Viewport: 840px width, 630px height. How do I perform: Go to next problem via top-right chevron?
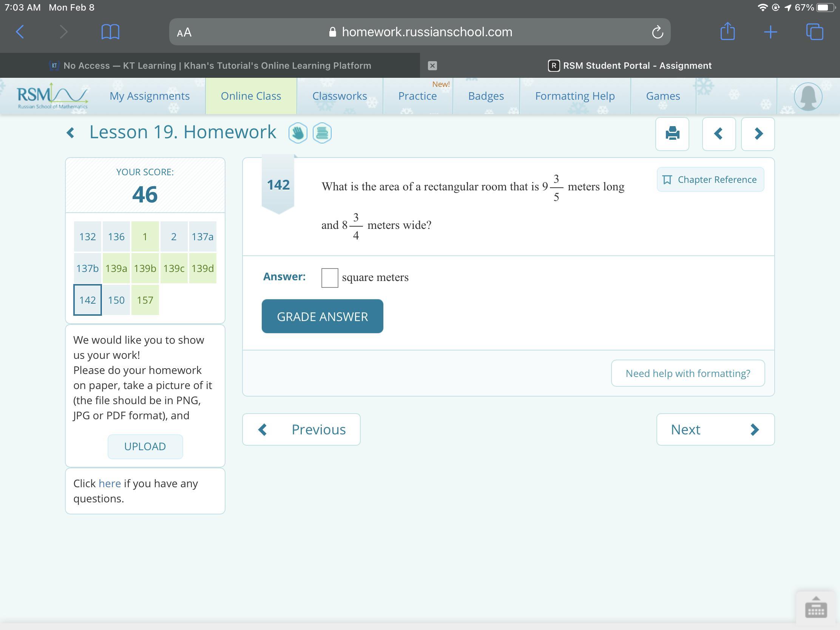pos(758,133)
